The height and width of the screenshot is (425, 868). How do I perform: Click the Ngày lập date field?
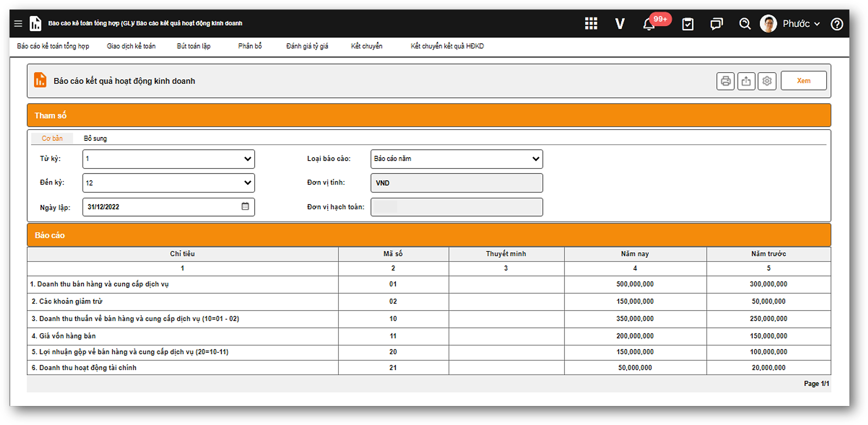168,207
